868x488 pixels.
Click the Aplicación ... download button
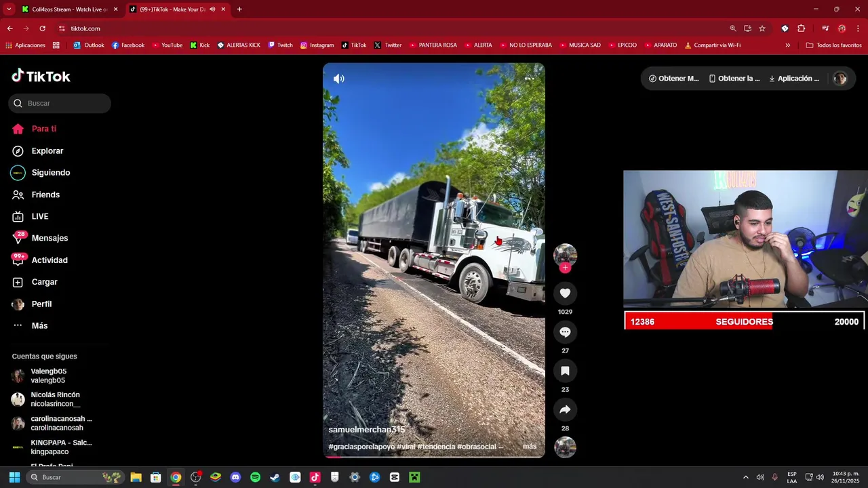point(794,79)
